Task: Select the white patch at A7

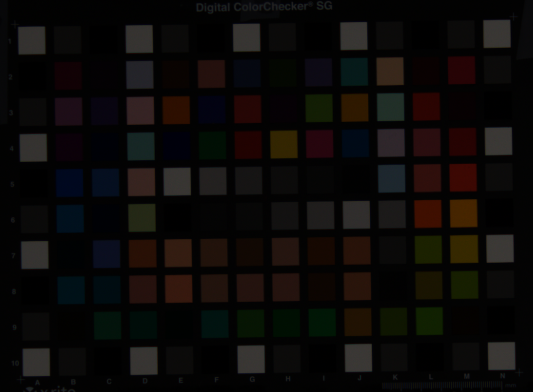Action: pyautogui.click(x=35, y=255)
